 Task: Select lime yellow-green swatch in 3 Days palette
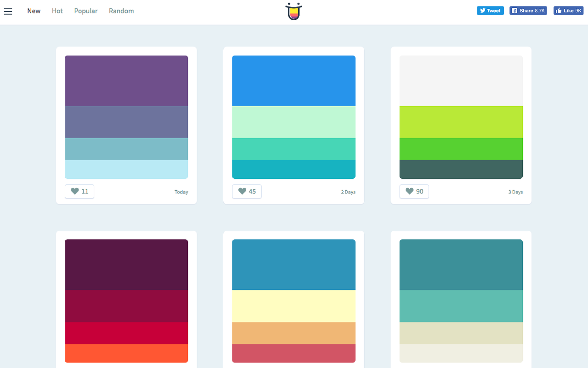461,122
